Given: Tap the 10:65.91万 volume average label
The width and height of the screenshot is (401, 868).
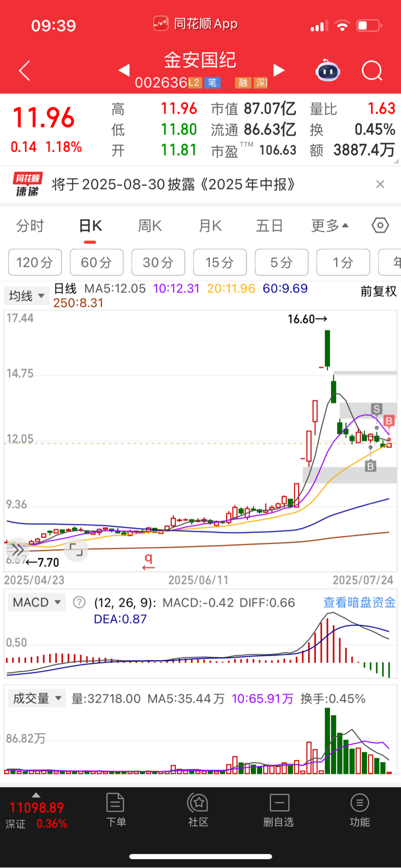Looking at the screenshot, I should pos(263,699).
